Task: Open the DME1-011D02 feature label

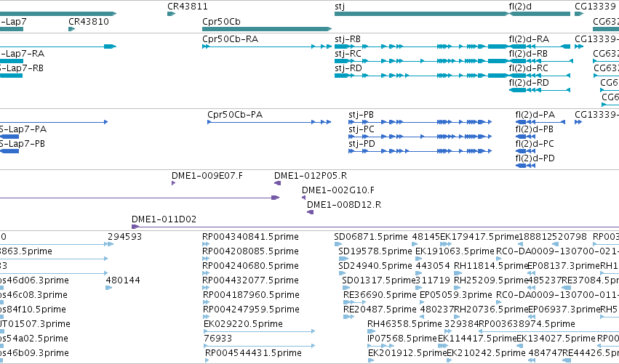Action: point(164,219)
